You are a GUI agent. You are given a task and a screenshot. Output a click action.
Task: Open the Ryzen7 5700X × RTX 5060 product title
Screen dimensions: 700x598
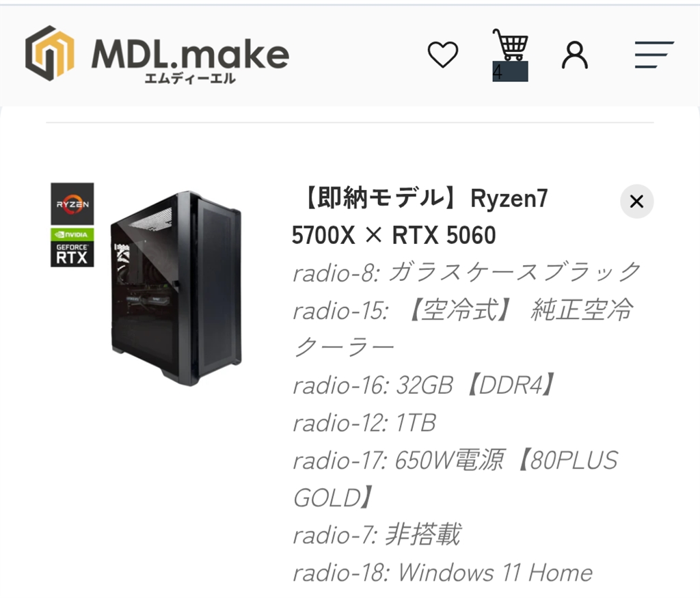[x=420, y=217]
